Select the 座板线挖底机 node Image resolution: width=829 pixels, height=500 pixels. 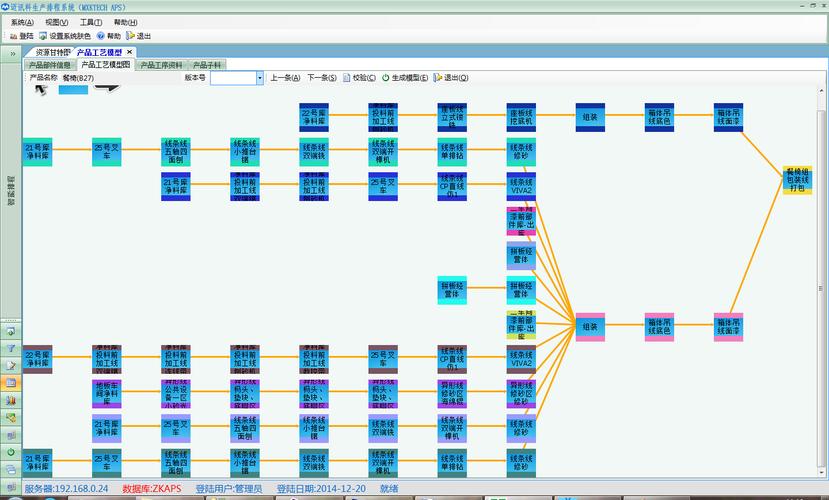click(x=521, y=117)
